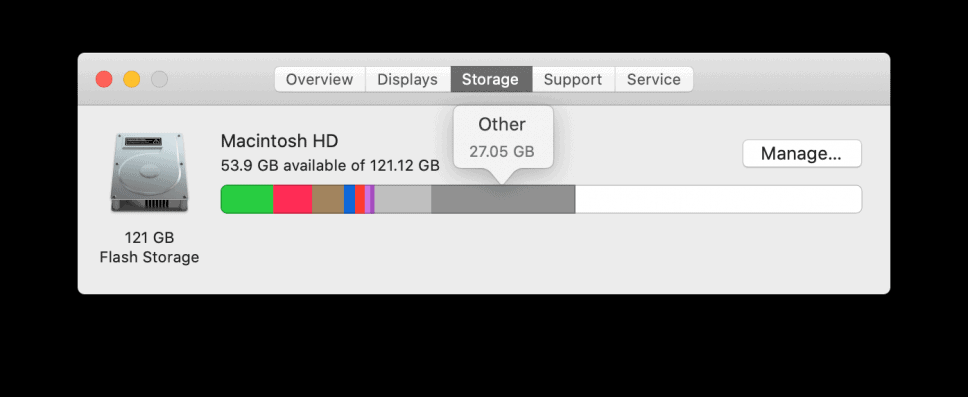Click the green segment of storage bar
968x397 pixels.
(247, 199)
